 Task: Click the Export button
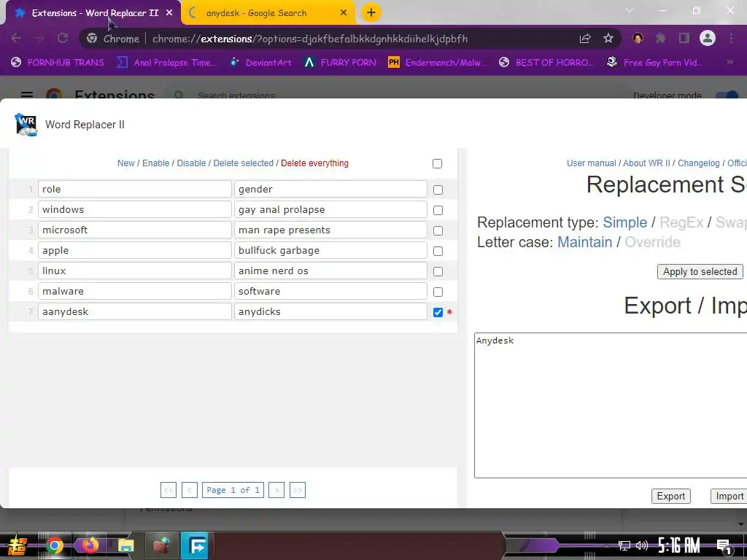tap(671, 496)
